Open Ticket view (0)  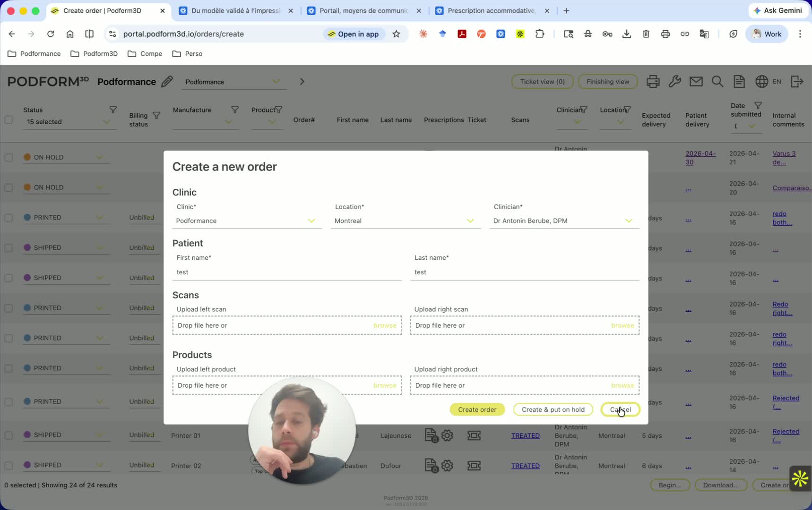click(x=542, y=82)
